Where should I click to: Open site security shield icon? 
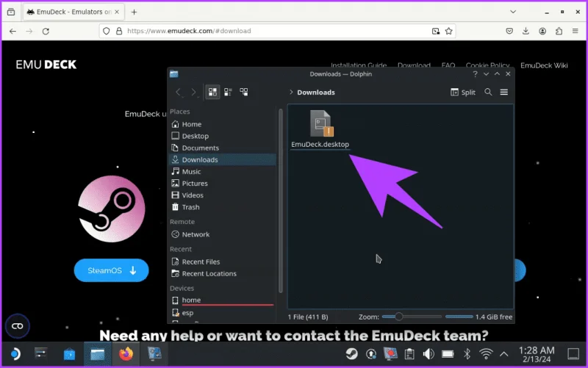click(x=107, y=31)
